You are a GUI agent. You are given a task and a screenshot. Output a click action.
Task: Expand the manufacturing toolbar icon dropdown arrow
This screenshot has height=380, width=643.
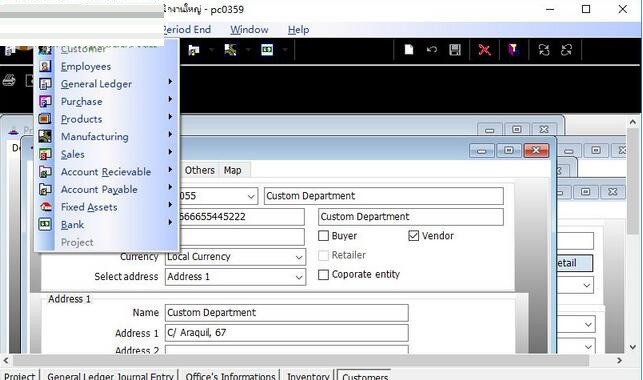[x=248, y=50]
